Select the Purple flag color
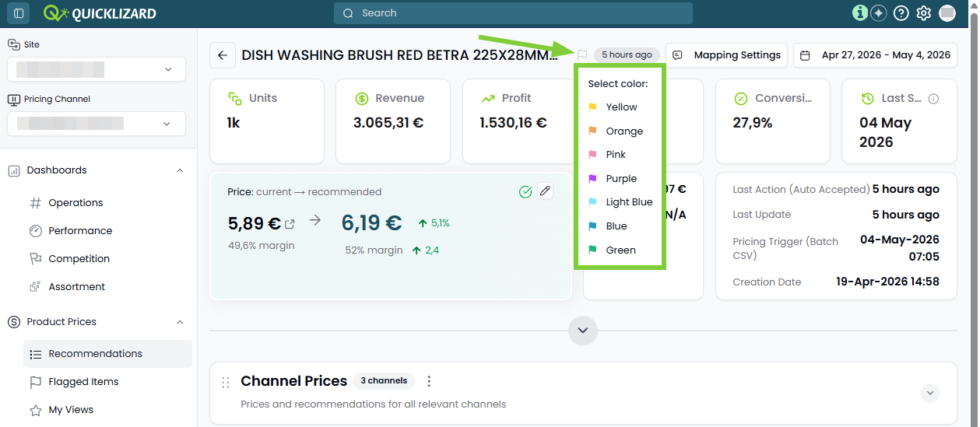The width and height of the screenshot is (980, 427). 621,179
